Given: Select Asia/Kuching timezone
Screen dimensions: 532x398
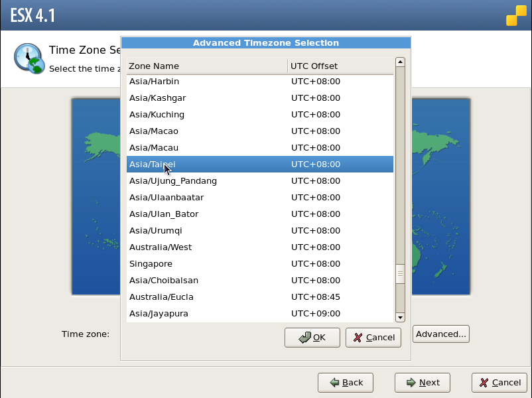Looking at the screenshot, I should click(260, 115).
